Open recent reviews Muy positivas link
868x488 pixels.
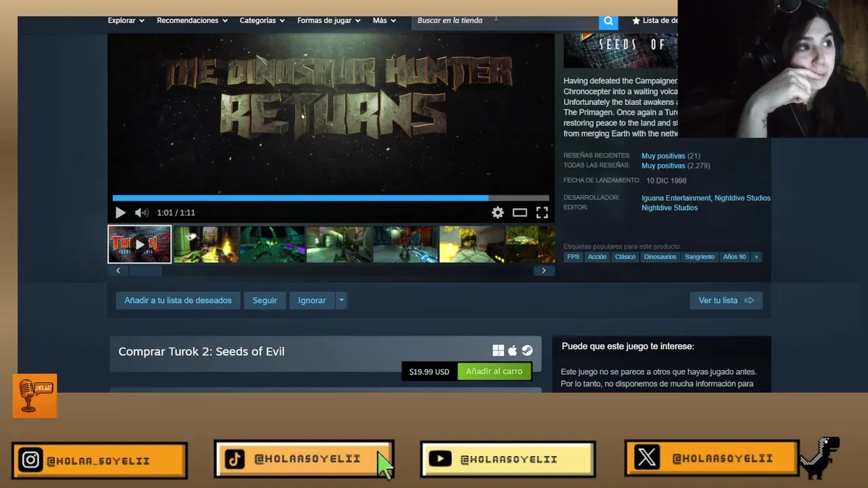coord(663,156)
